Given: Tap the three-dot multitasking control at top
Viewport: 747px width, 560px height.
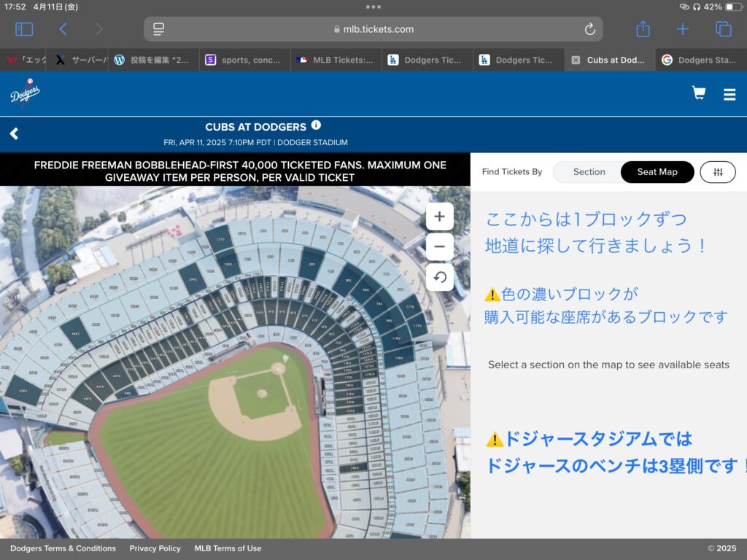Looking at the screenshot, I should 373,7.
